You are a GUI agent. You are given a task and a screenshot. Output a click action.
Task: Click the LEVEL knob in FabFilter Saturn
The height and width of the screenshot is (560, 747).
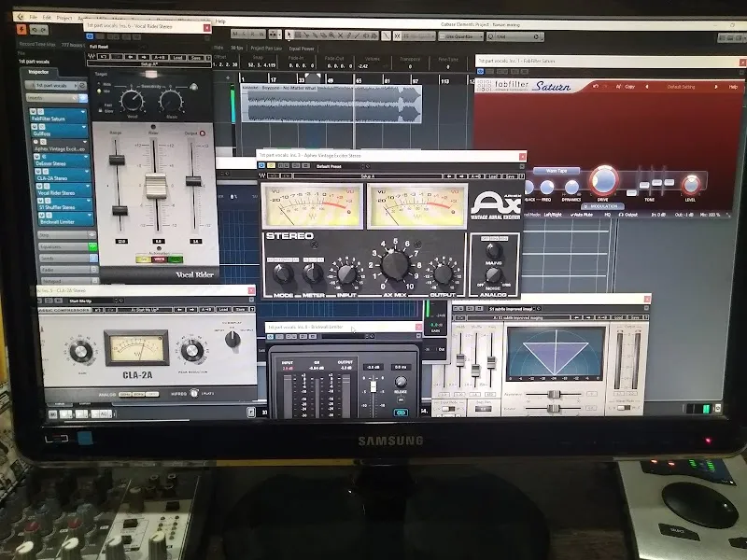691,184
